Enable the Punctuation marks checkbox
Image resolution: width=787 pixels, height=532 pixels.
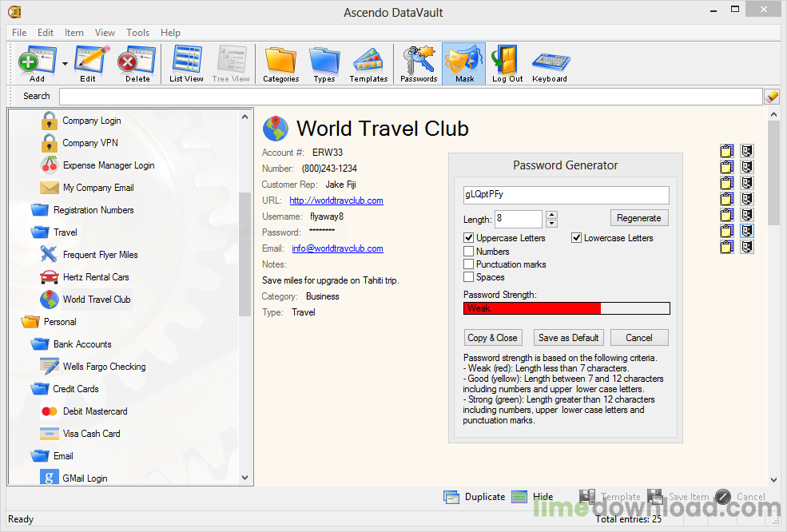click(x=469, y=264)
